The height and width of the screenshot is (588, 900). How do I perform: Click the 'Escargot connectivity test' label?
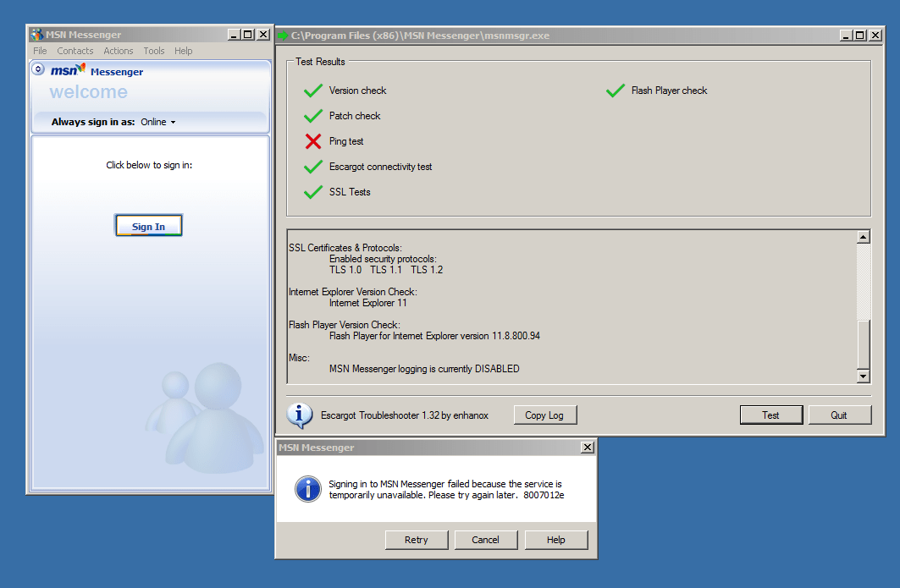(x=380, y=167)
